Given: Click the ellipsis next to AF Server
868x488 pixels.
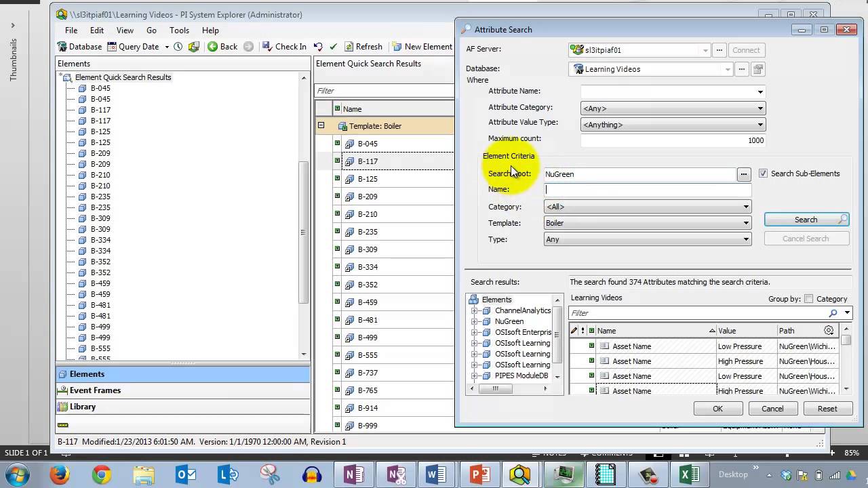Looking at the screenshot, I should pyautogui.click(x=719, y=50).
